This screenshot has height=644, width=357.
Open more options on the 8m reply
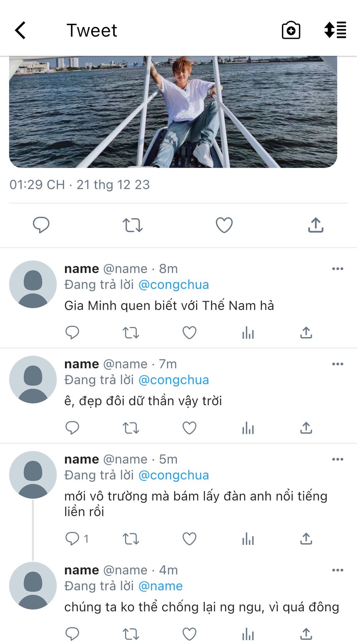coord(337,269)
